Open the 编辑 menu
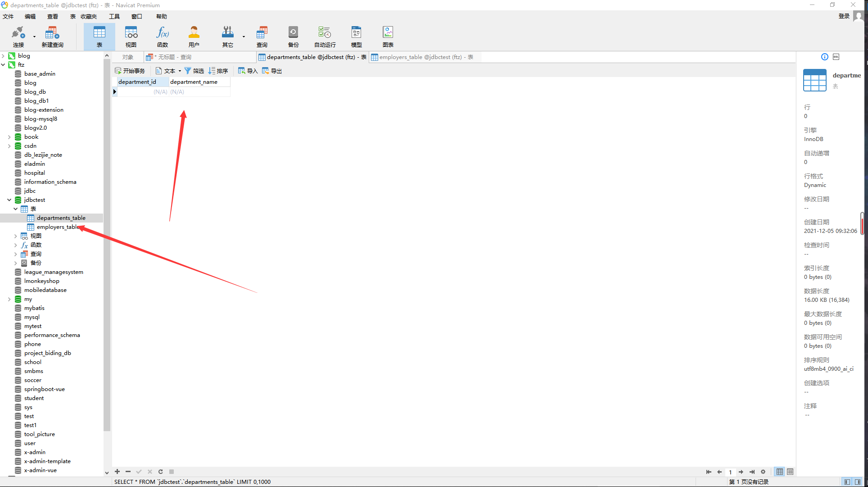This screenshot has height=487, width=868. click(x=30, y=17)
